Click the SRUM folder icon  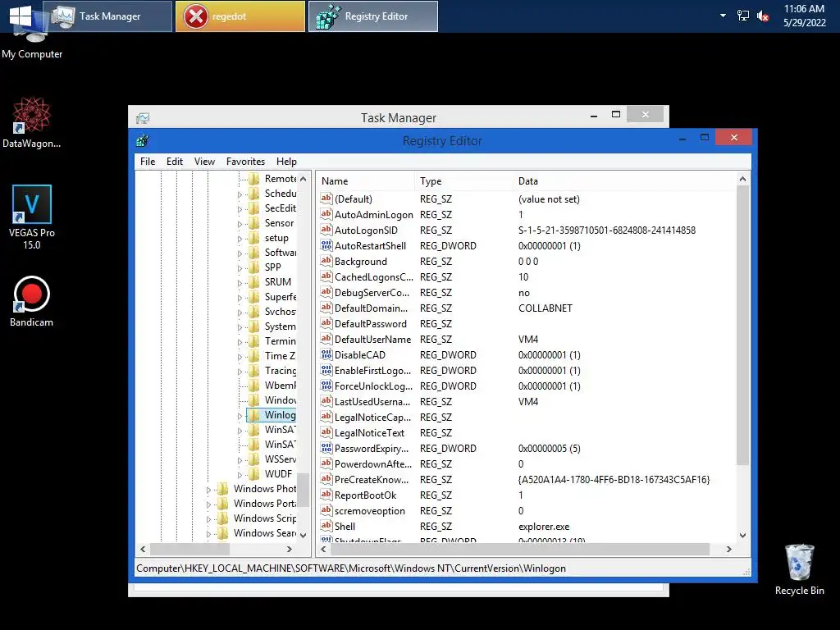[x=254, y=282]
